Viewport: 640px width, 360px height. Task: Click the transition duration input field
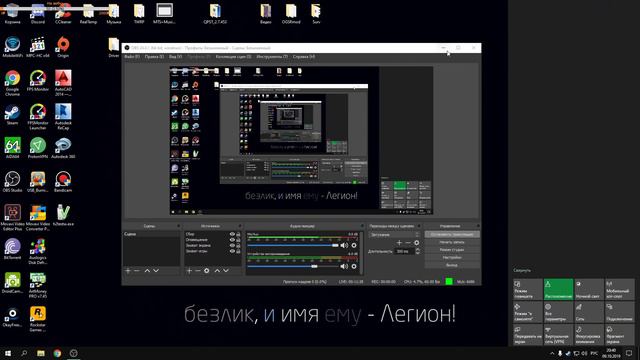point(404,251)
